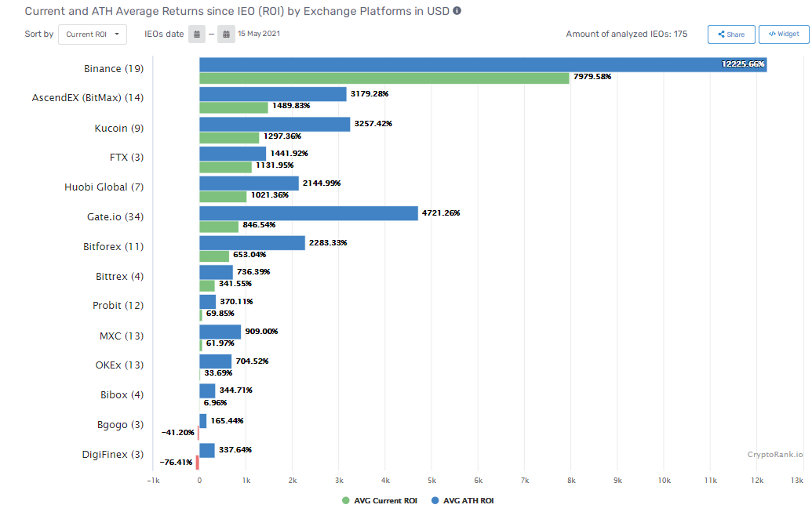Click the -41.20% value label

[x=177, y=432]
